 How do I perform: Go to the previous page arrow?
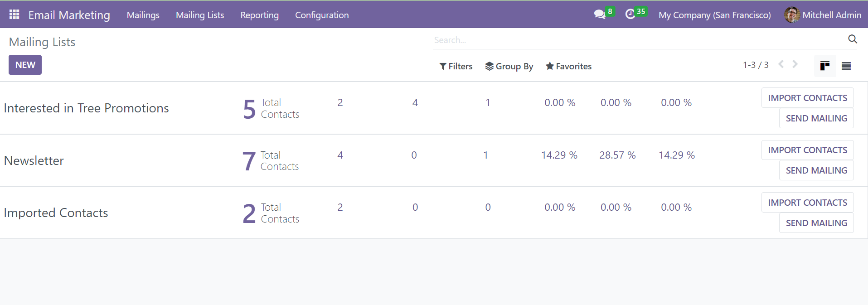781,64
